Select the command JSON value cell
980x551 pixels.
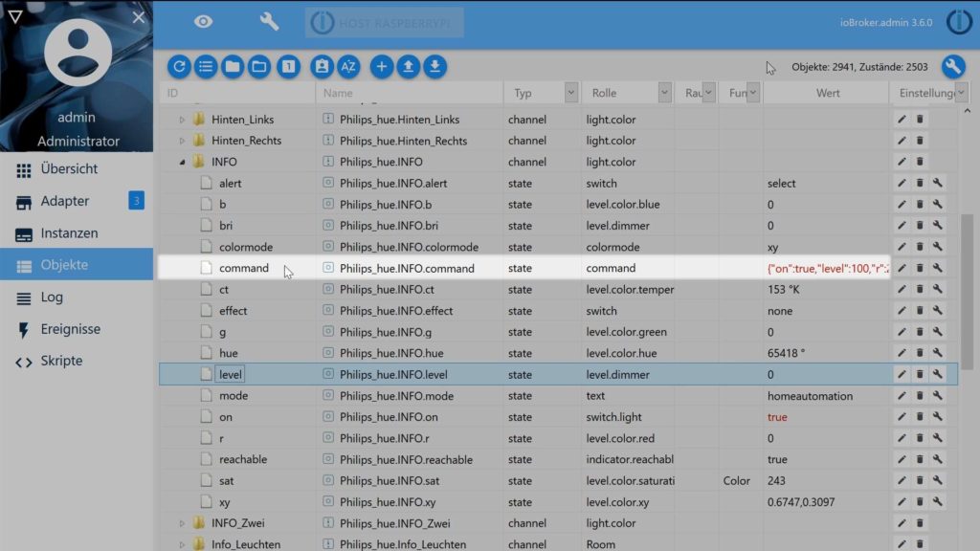(x=827, y=268)
